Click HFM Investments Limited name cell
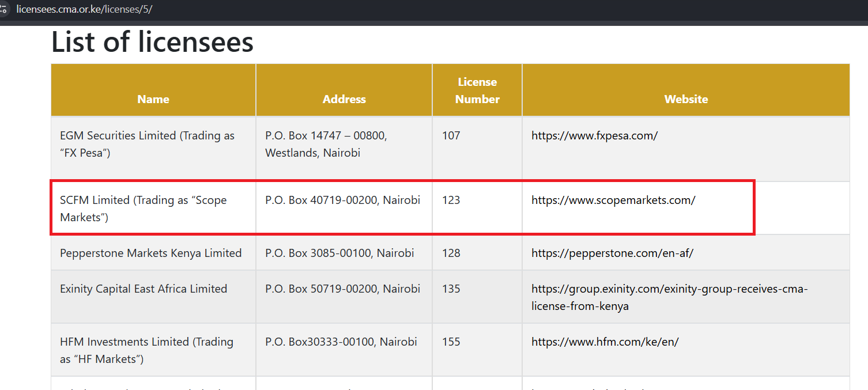The height and width of the screenshot is (390, 868). pos(146,350)
